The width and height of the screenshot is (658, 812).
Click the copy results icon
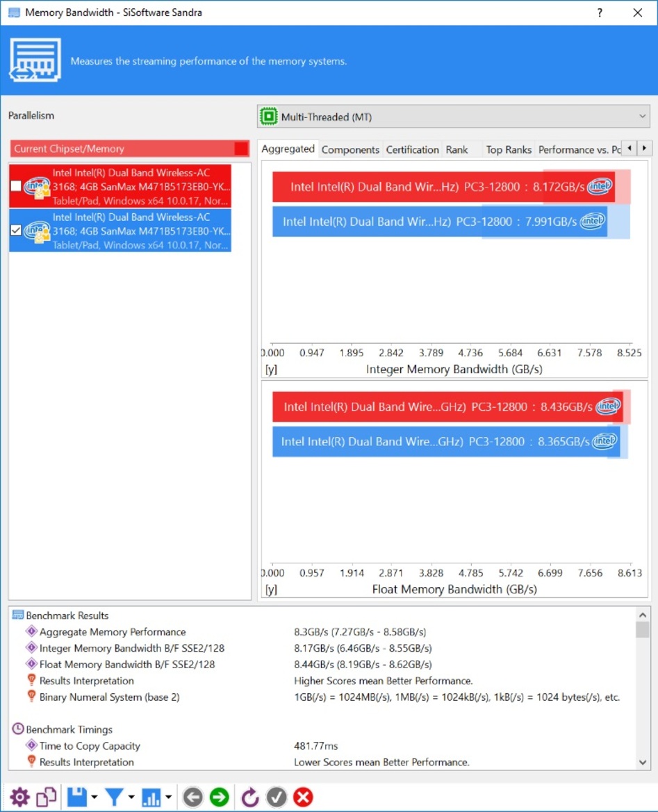click(x=46, y=797)
